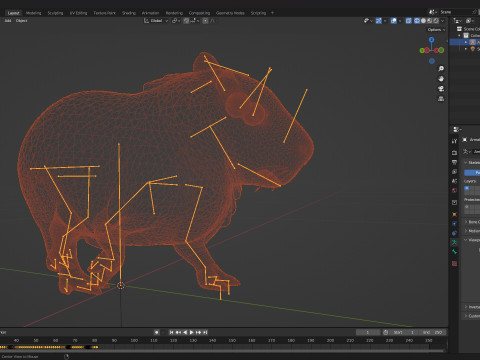Toggle show overlays button

394,21
